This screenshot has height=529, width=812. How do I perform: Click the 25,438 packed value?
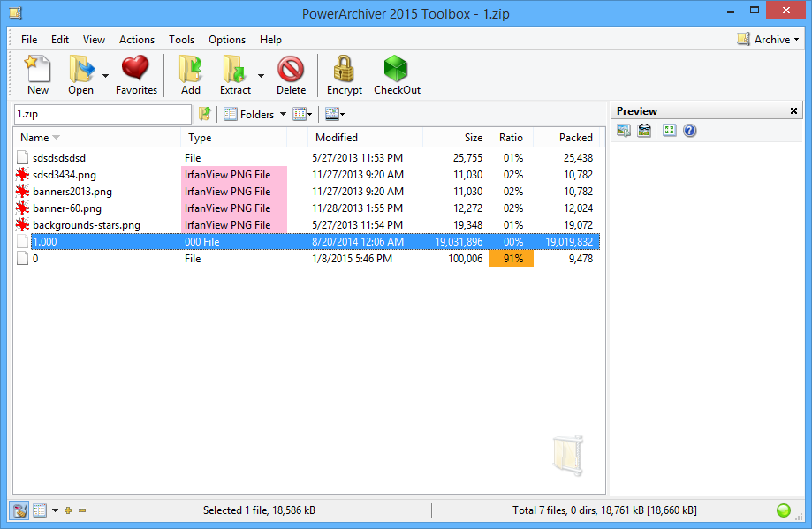[x=578, y=157]
